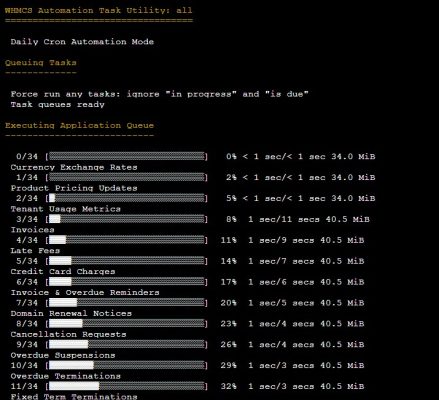439x400 pixels.
Task: Click the 5/34 progress bar
Action: pos(127,261)
